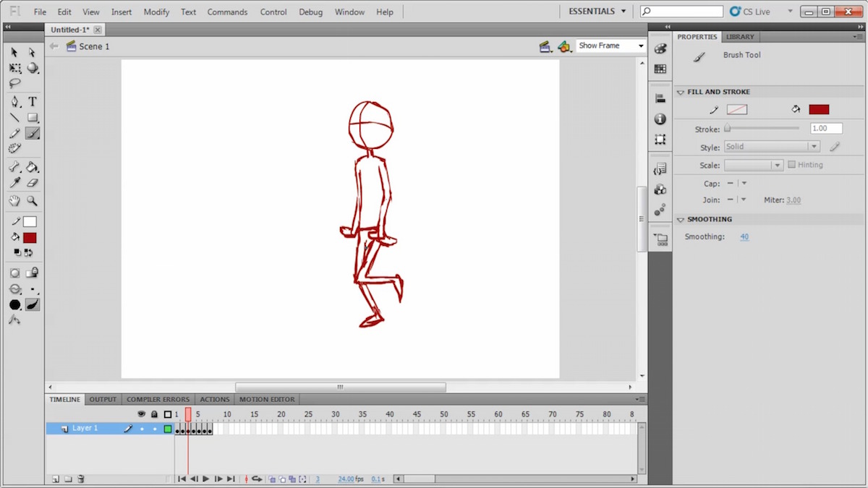Activate the Lasso tool

14,84
